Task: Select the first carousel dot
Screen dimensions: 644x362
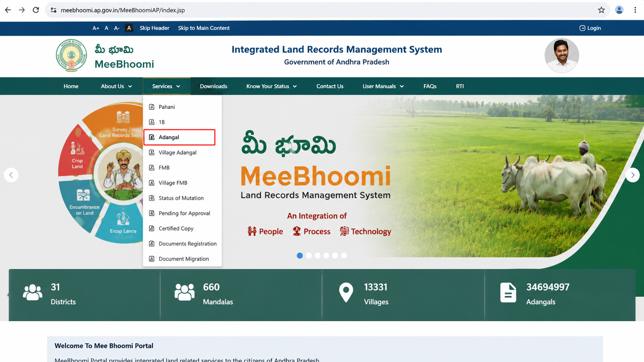Action: (300, 255)
